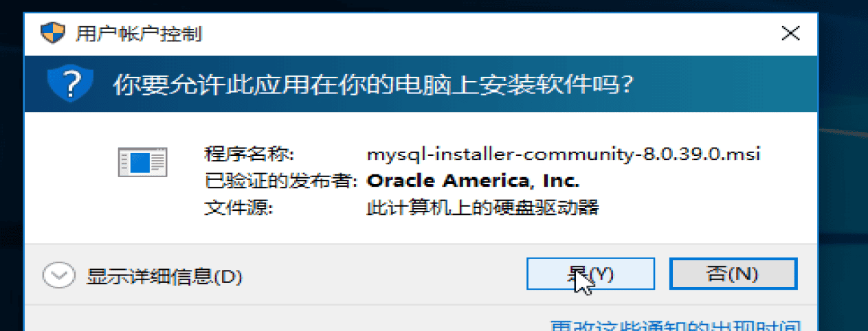Viewport: 868px width, 331px height.
Task: Click the 此计算机上的硬盘驱动器 file source text
Action: [483, 207]
